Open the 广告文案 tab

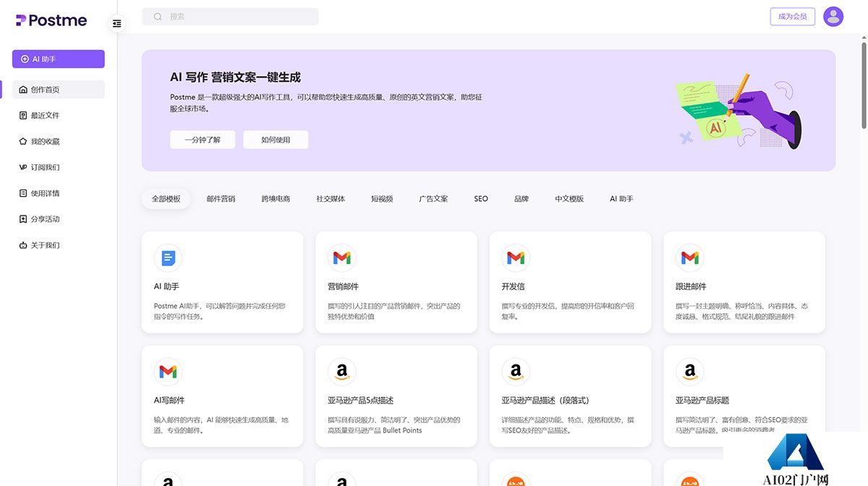433,199
